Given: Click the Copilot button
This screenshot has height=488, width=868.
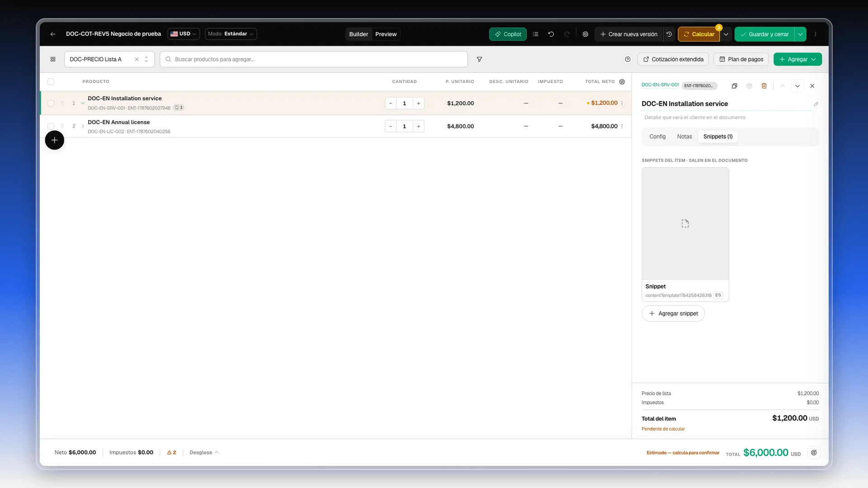Looking at the screenshot, I should [508, 34].
